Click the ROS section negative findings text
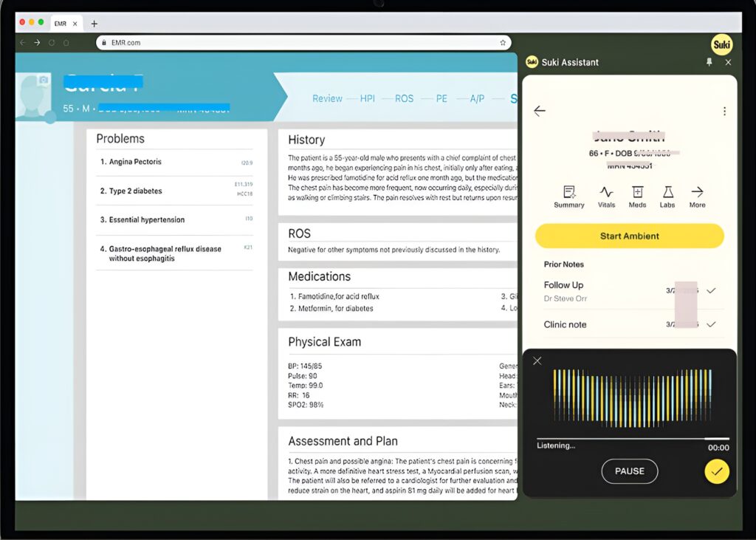This screenshot has width=756, height=540. (394, 250)
